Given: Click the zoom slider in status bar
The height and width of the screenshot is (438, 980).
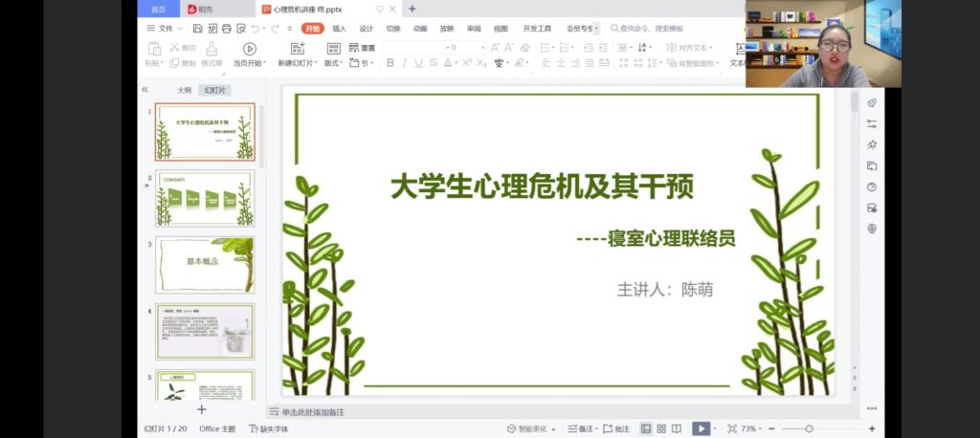Looking at the screenshot, I should click(809, 428).
